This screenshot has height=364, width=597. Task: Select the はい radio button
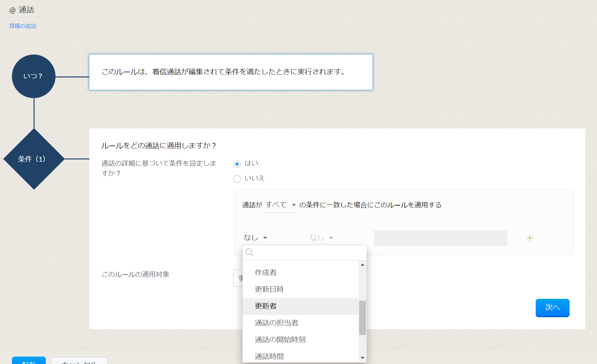[x=237, y=164]
